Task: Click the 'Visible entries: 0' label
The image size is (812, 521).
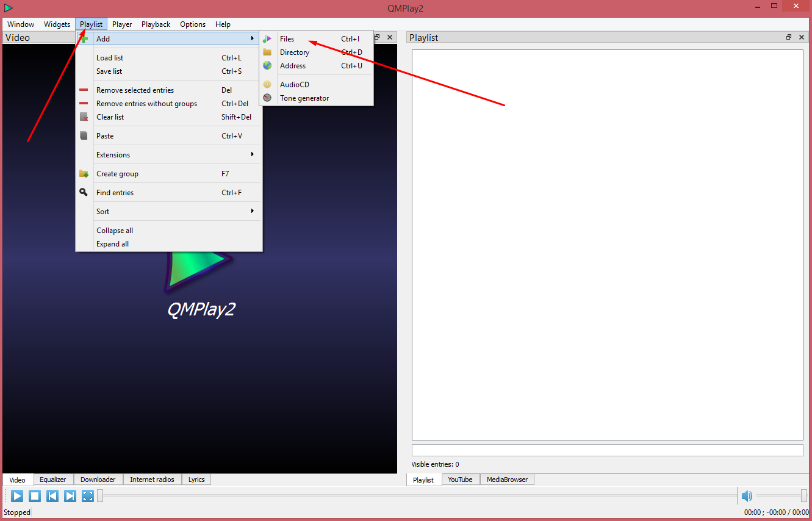Action: (x=435, y=465)
